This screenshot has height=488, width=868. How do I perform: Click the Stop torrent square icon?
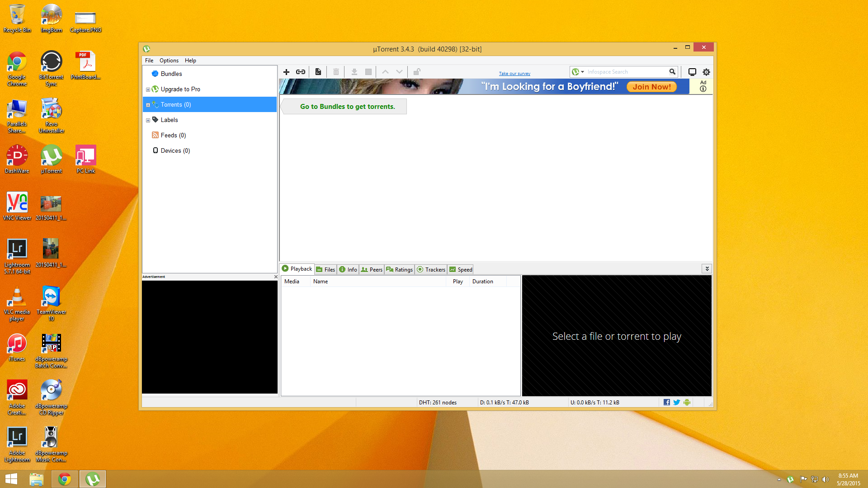coord(368,72)
